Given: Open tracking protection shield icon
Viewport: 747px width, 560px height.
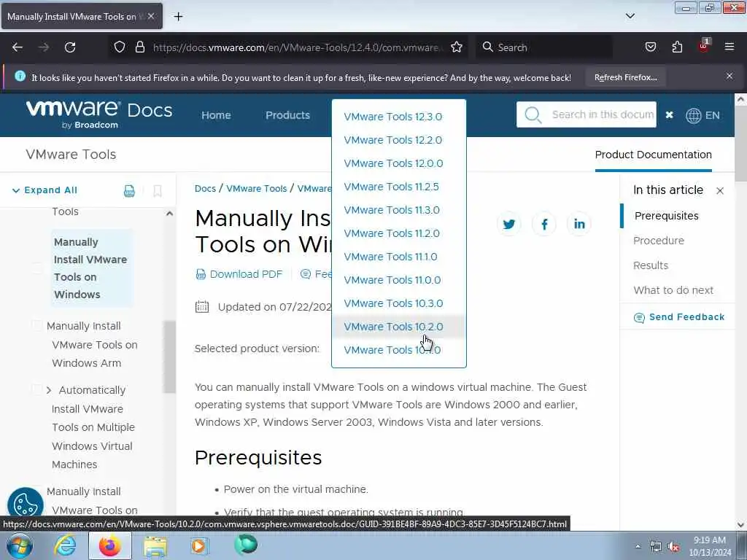Looking at the screenshot, I should [120, 47].
